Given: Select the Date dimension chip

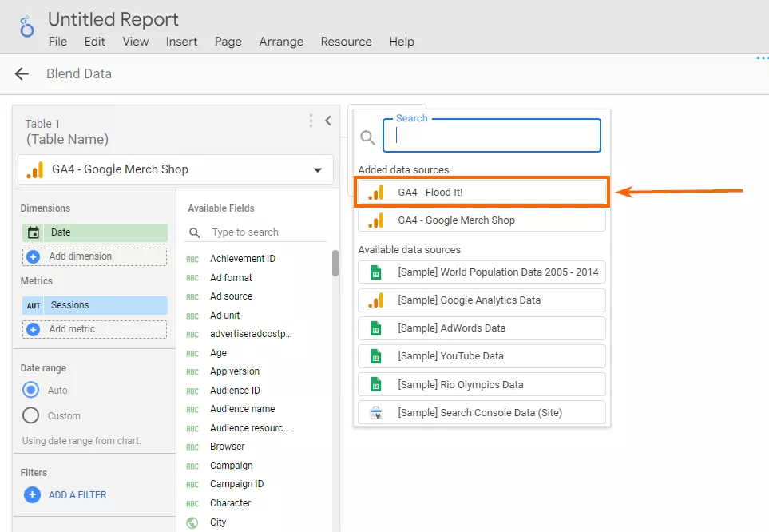Looking at the screenshot, I should coord(95,232).
